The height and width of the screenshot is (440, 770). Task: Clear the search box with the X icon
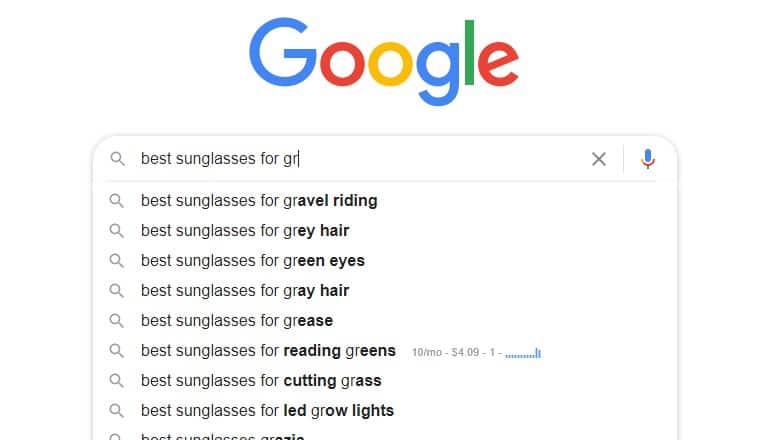(599, 159)
